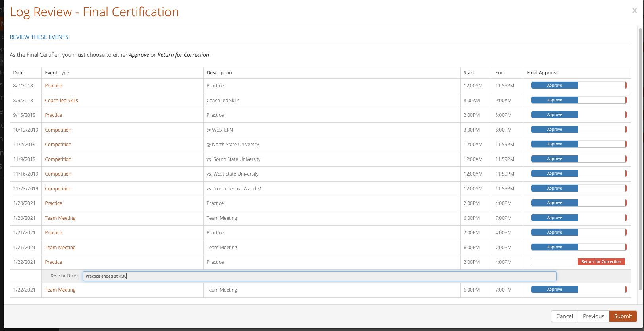This screenshot has height=331, width=644.
Task: Click the Cancel button
Action: click(x=565, y=316)
